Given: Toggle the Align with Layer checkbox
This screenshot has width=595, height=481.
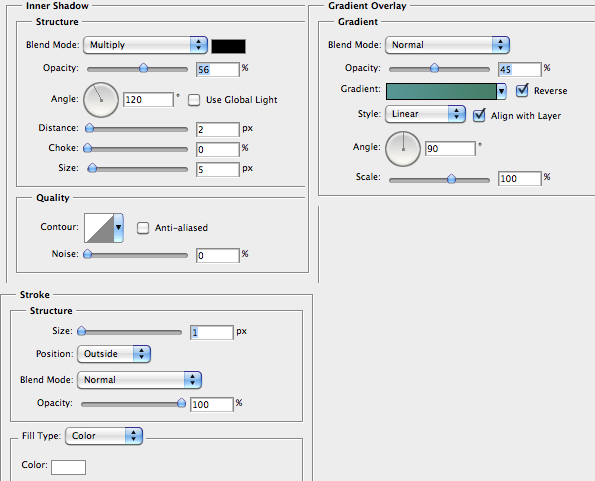Looking at the screenshot, I should click(x=479, y=115).
